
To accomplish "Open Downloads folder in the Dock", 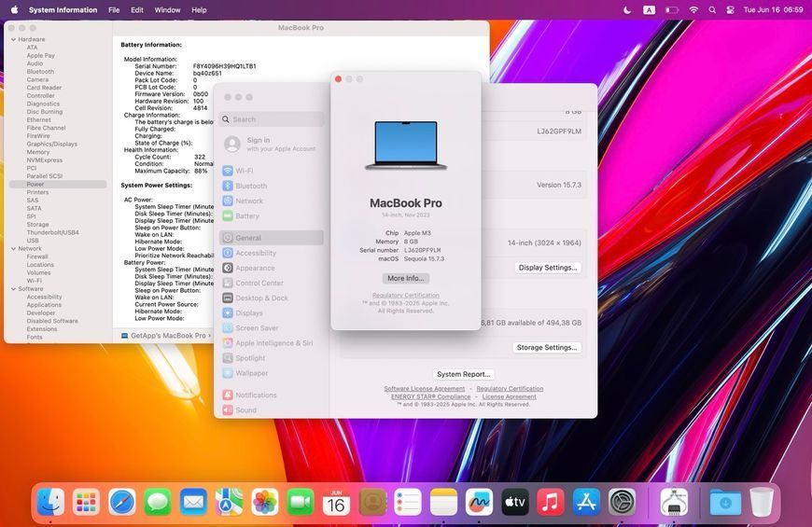I will [x=725, y=502].
